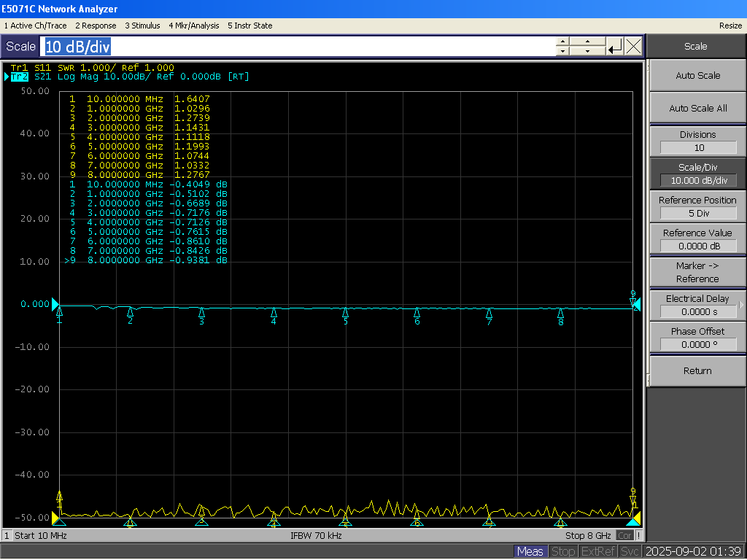Click the Enter arrow icon in entry bar
This screenshot has height=560, width=747.
615,47
